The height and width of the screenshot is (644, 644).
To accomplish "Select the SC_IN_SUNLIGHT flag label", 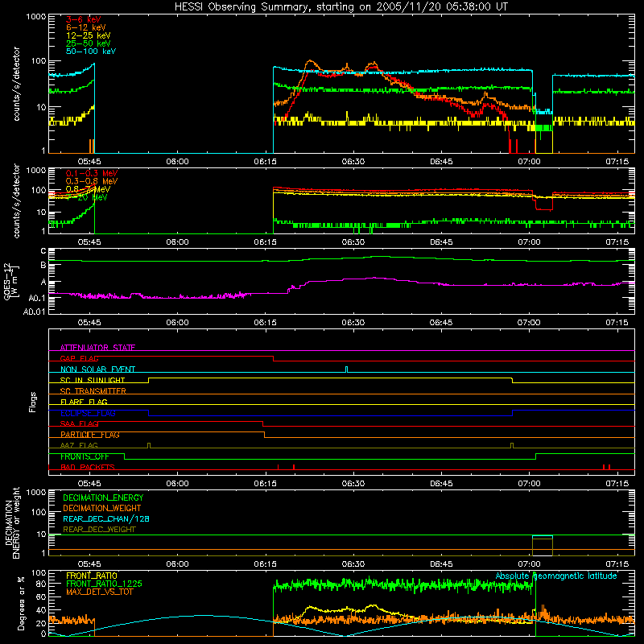I will (x=93, y=380).
